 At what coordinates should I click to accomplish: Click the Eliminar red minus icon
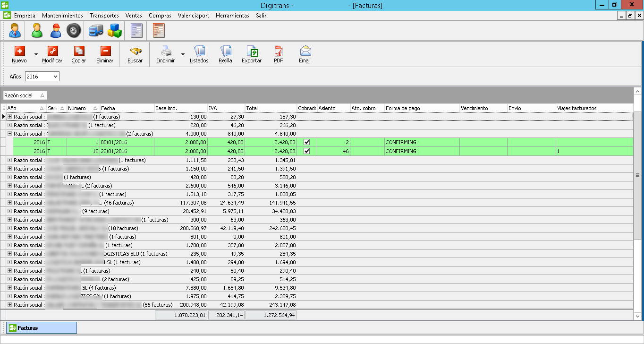tap(105, 51)
